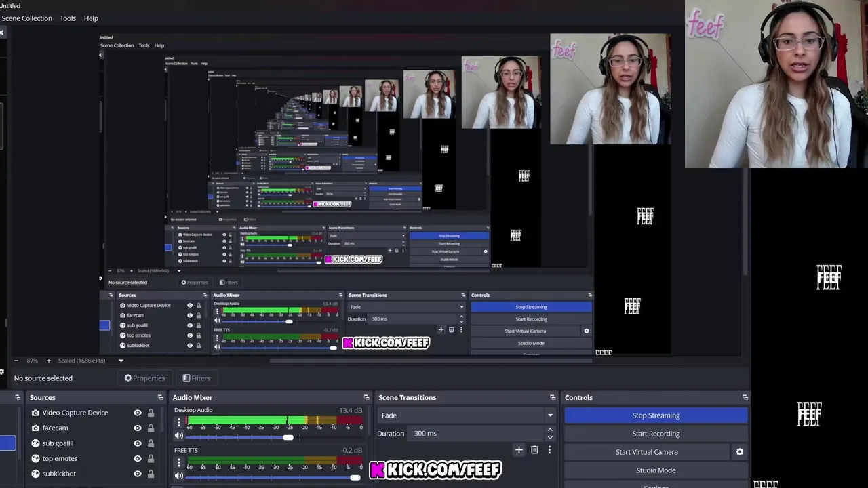Click the facecam source camera icon
The image size is (868, 488).
tap(35, 428)
